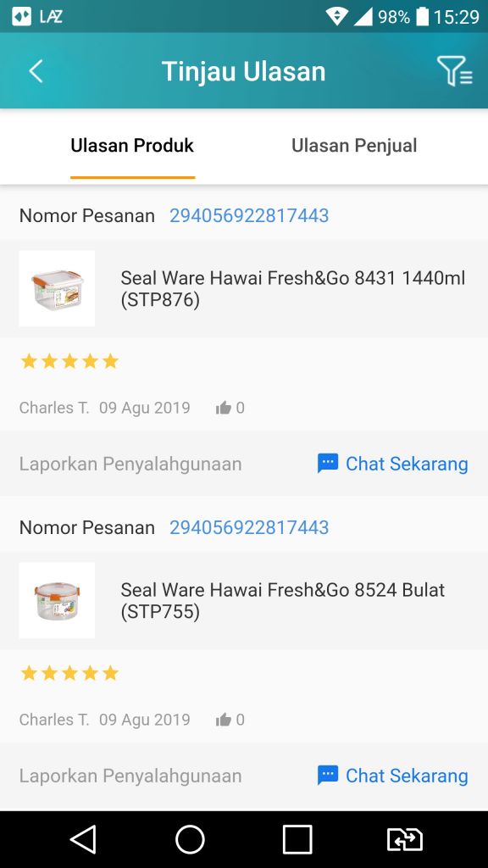Tap the back arrow in the header
Viewport: 488px width, 868px height.
pyautogui.click(x=36, y=71)
